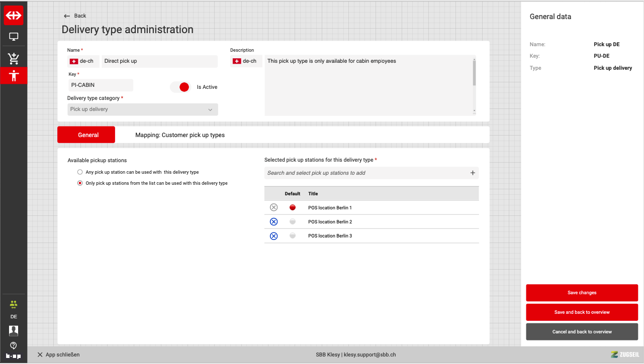Screen dimensions: 644x364
Task: Set POS location Berlin 2 as default
Action: tap(293, 222)
